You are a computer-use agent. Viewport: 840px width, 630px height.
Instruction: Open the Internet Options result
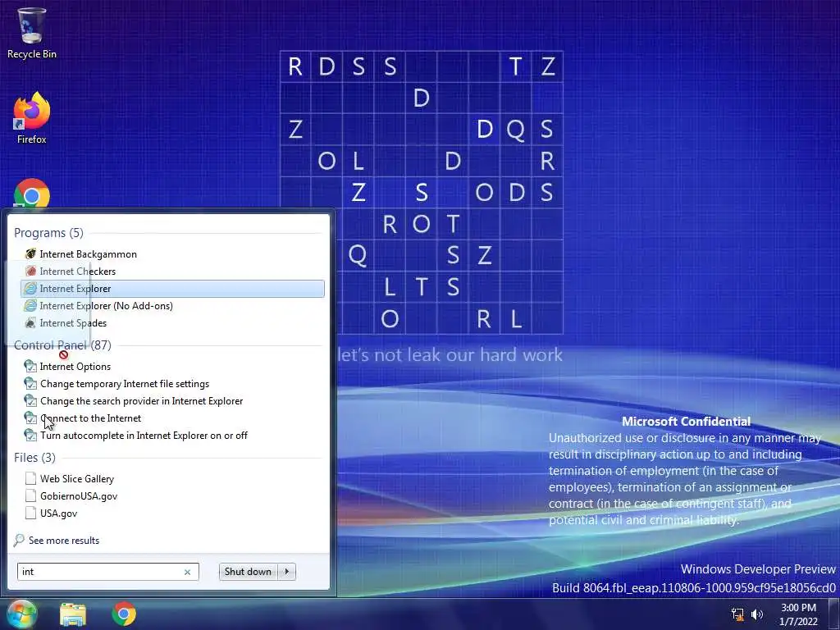pyautogui.click(x=75, y=367)
